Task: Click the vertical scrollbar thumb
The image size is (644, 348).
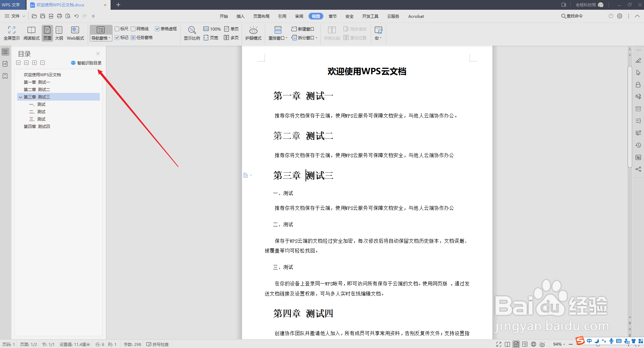Action: click(630, 117)
